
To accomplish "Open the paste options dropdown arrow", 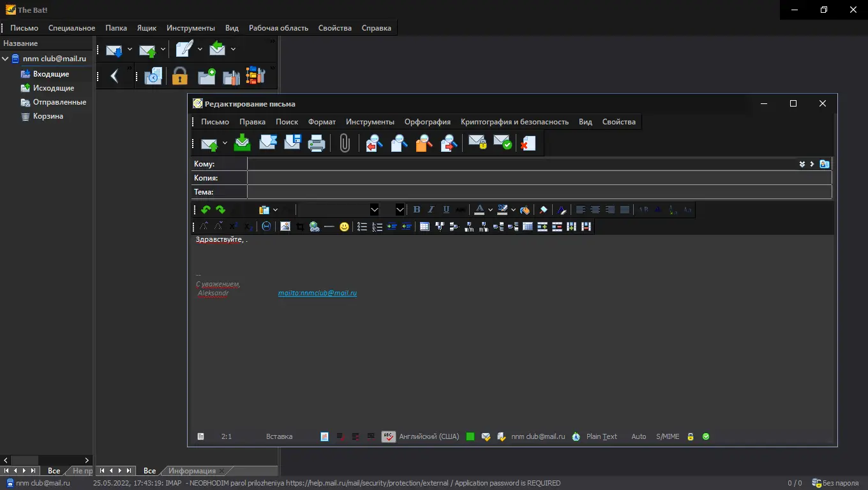I will click(x=275, y=209).
